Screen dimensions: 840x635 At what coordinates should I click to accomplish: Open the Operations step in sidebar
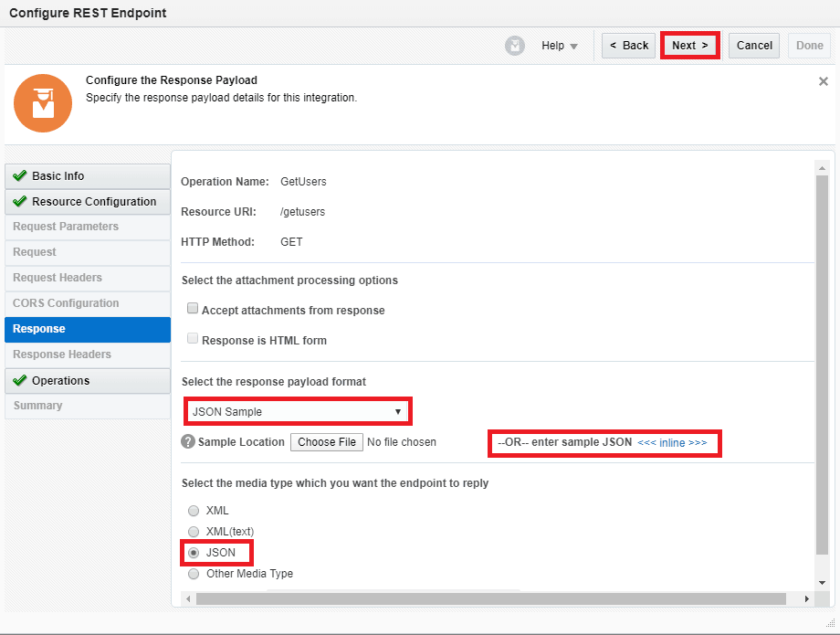(87, 381)
